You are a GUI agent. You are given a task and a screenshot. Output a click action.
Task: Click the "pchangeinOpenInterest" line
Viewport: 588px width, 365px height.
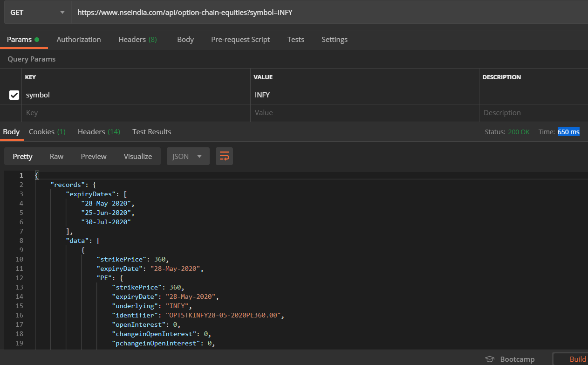coord(163,343)
